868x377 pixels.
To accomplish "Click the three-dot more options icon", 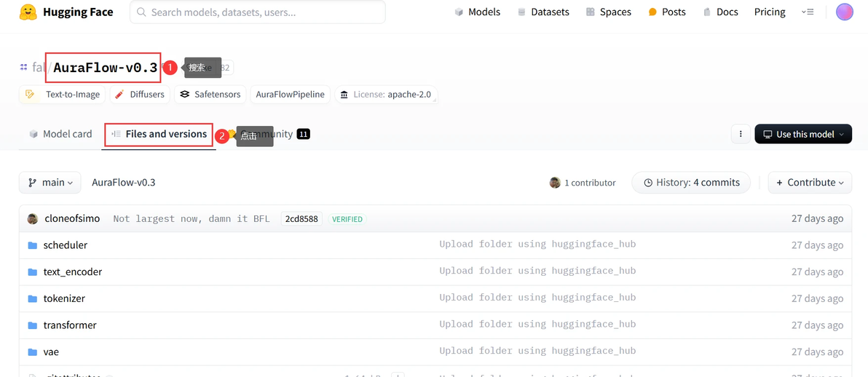I will click(741, 134).
